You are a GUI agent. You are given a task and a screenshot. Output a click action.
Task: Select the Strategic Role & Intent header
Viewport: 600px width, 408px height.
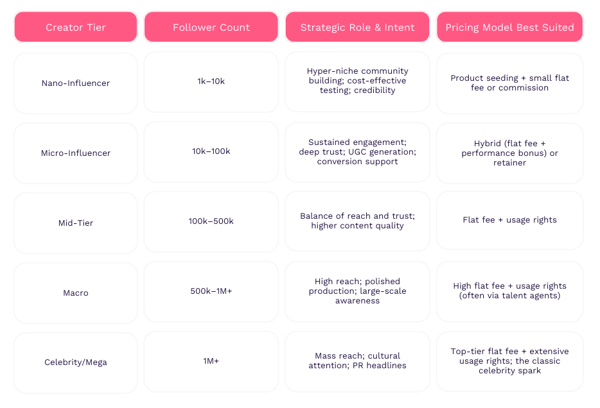tap(357, 27)
